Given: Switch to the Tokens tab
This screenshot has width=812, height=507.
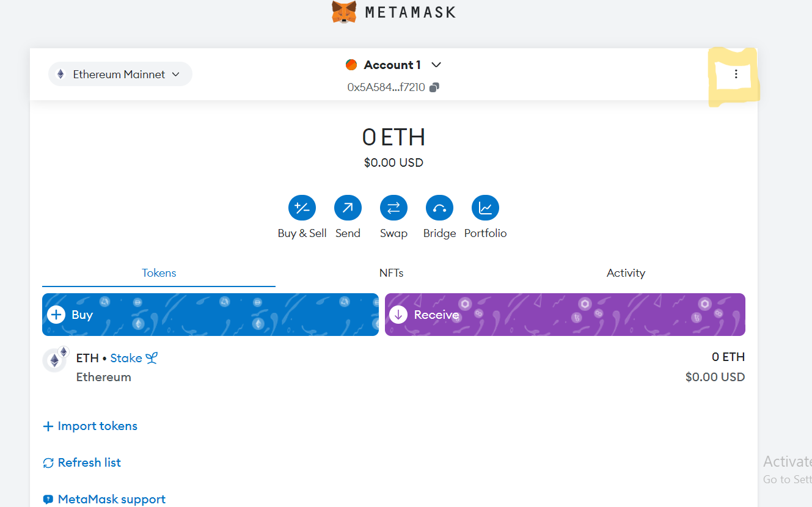Looking at the screenshot, I should (x=159, y=273).
